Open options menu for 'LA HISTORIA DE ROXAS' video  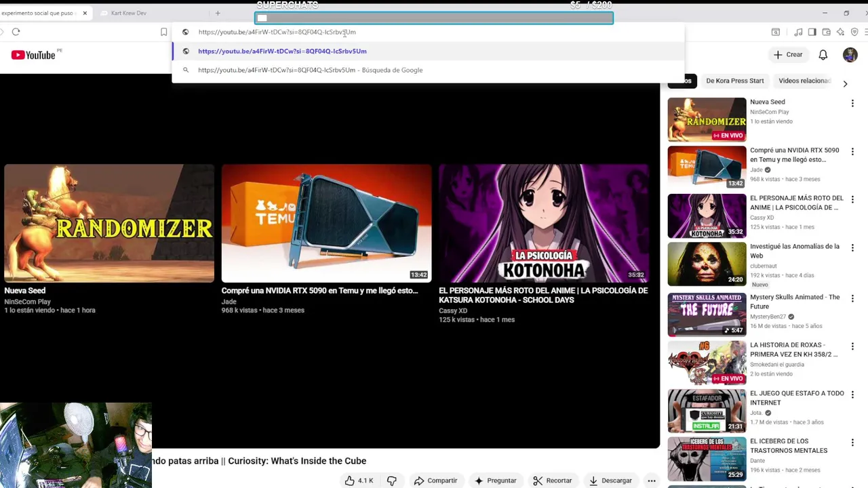(x=852, y=347)
